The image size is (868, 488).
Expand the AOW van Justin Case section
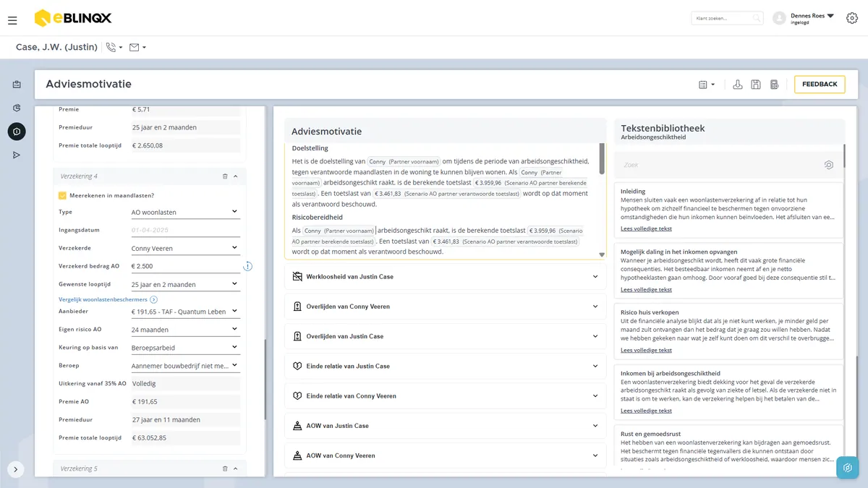point(446,426)
